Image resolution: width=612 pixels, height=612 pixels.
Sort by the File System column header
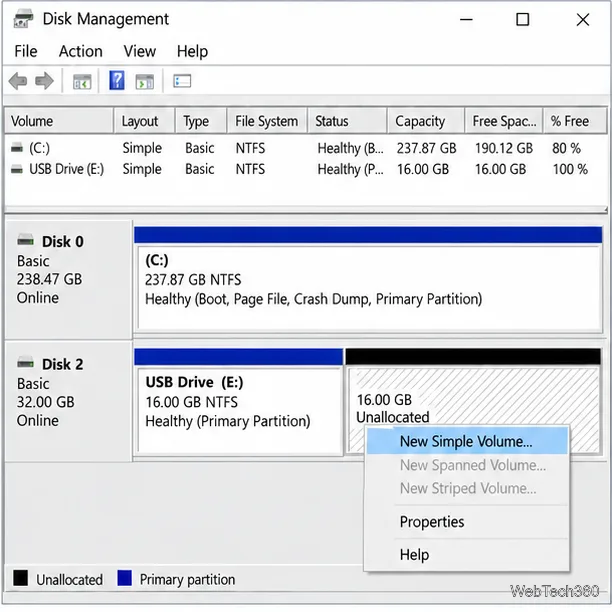(x=267, y=121)
